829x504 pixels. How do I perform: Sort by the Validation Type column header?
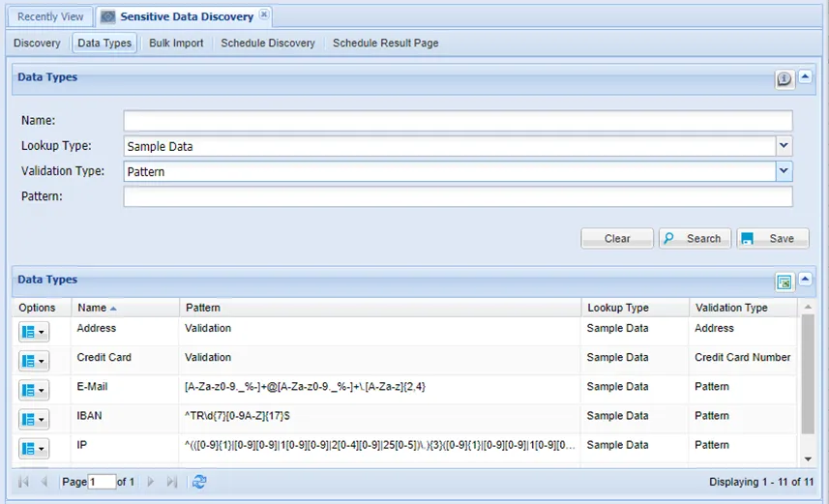click(x=743, y=308)
